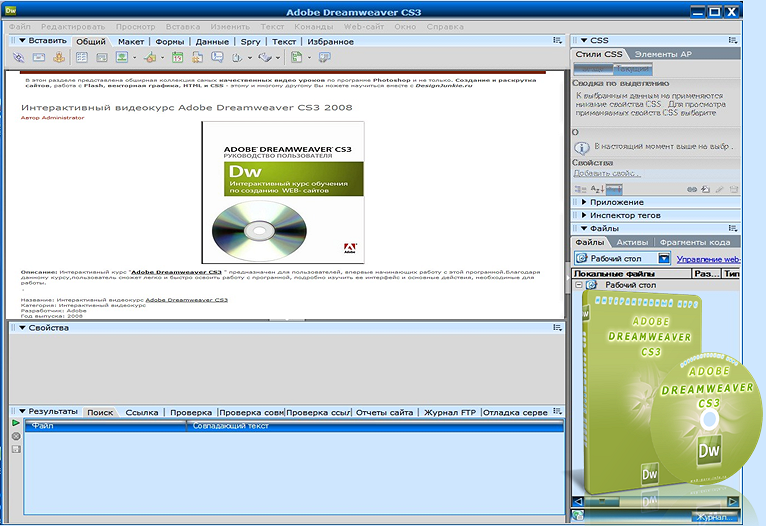Click the Совпадающий текст column header

coord(375,426)
